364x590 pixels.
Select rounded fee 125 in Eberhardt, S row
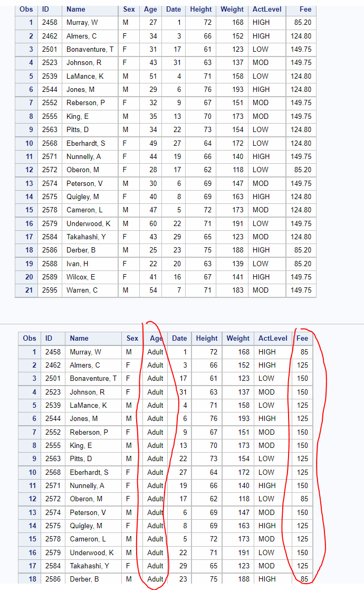(302, 473)
